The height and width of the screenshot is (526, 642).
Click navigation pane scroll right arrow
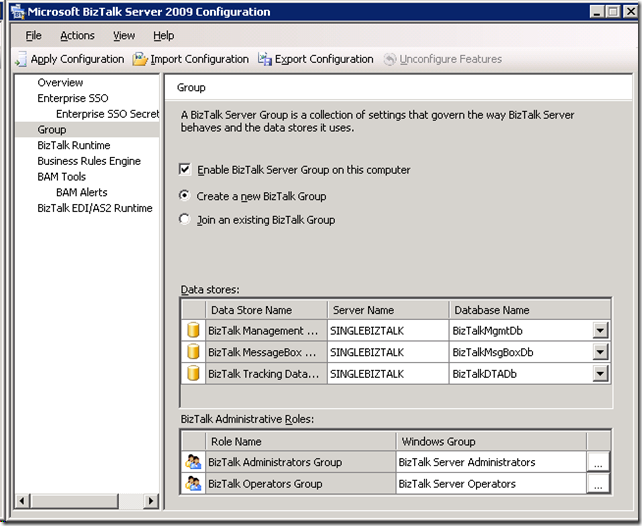tap(151, 501)
